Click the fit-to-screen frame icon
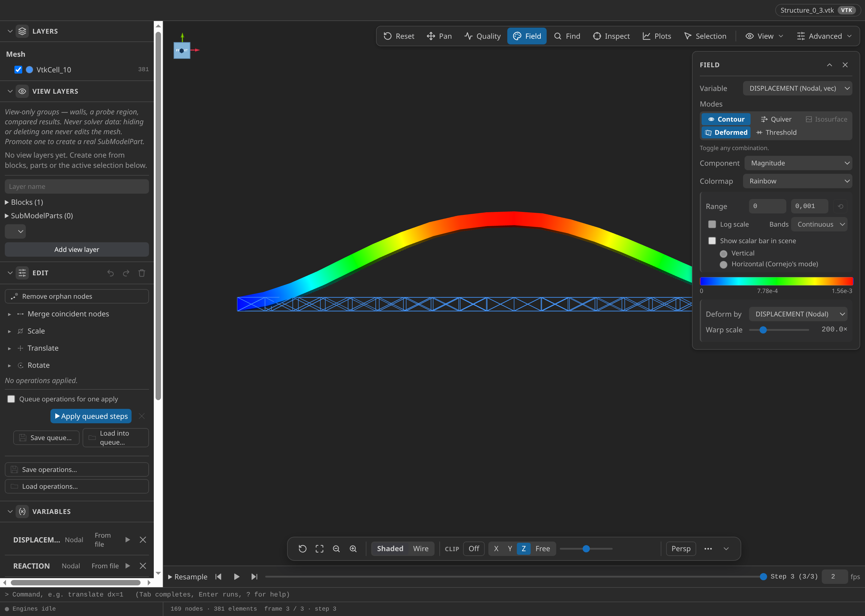 [x=320, y=548]
